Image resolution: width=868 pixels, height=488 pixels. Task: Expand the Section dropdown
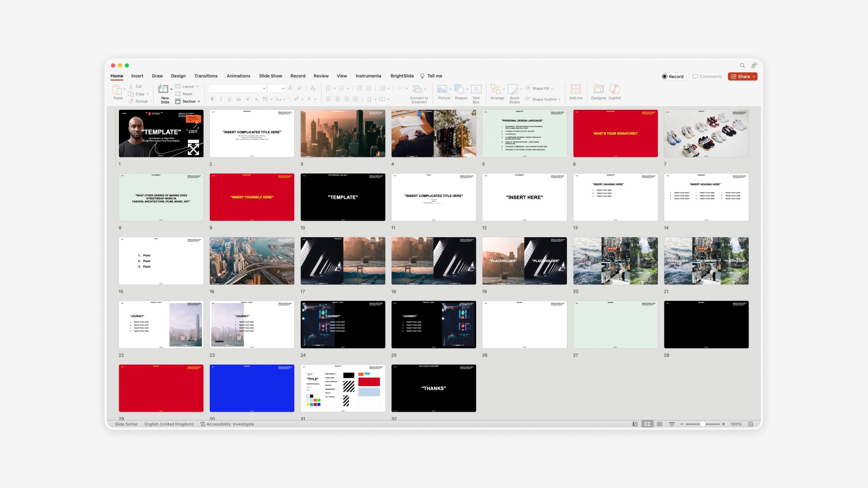point(189,101)
